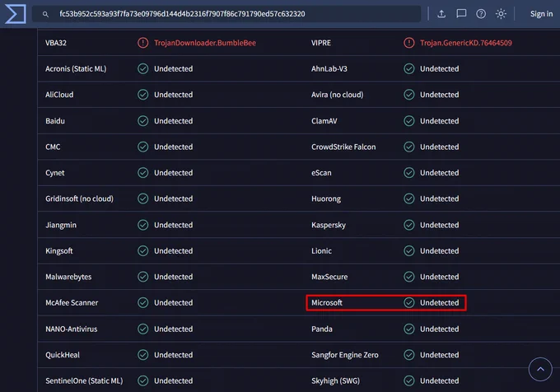
Task: Click the VBA32 red alert icon
Action: coord(142,43)
